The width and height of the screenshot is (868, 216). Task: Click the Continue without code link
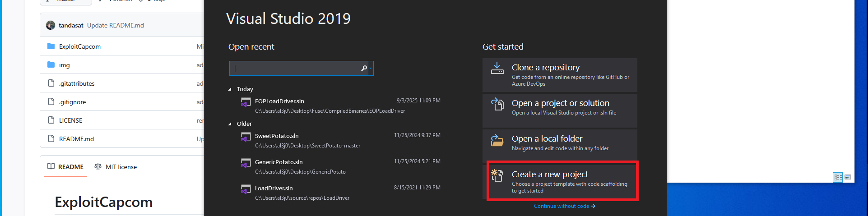pos(564,206)
